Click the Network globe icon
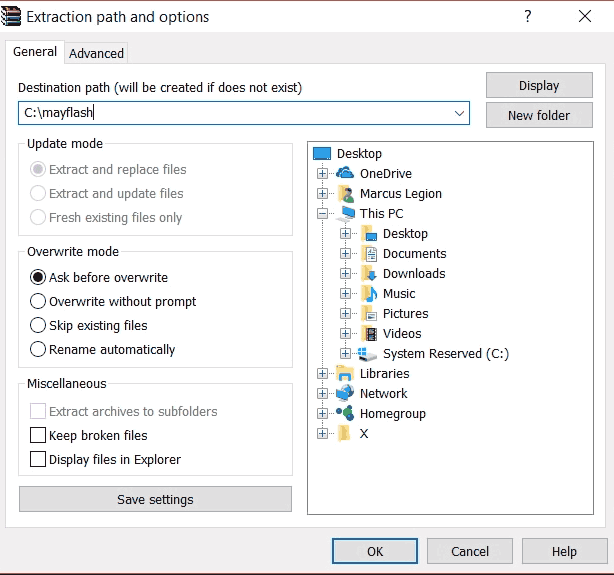 [x=345, y=393]
